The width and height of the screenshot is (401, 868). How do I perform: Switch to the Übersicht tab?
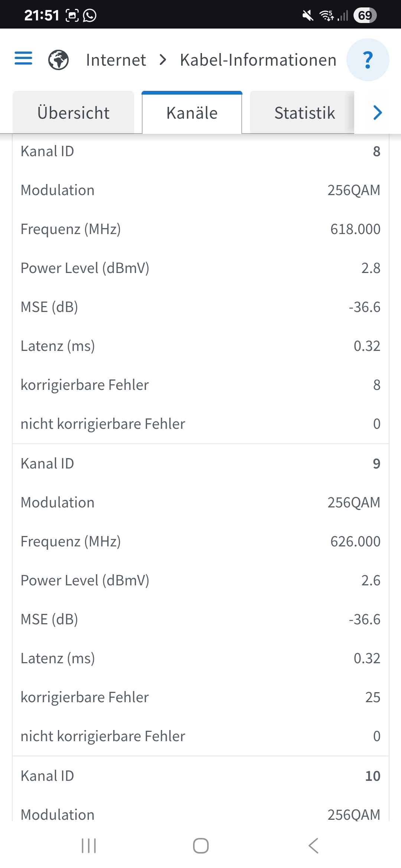click(x=74, y=113)
